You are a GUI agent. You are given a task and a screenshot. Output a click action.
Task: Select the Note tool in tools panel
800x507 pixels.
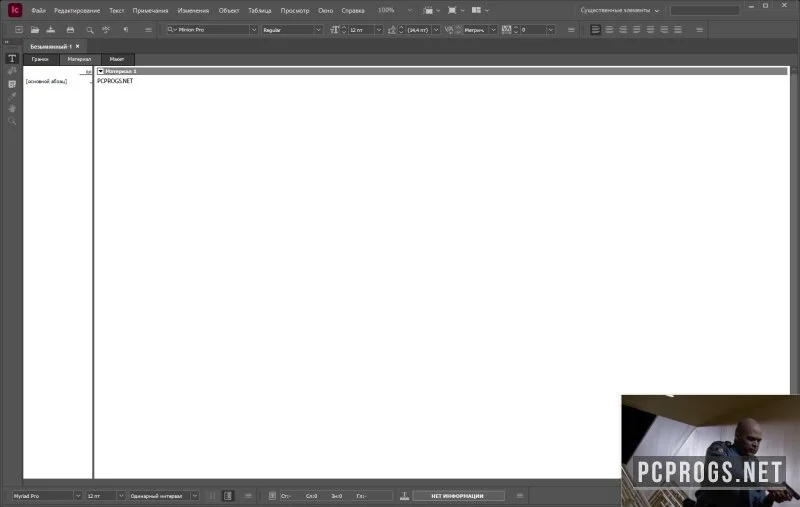pos(12,84)
